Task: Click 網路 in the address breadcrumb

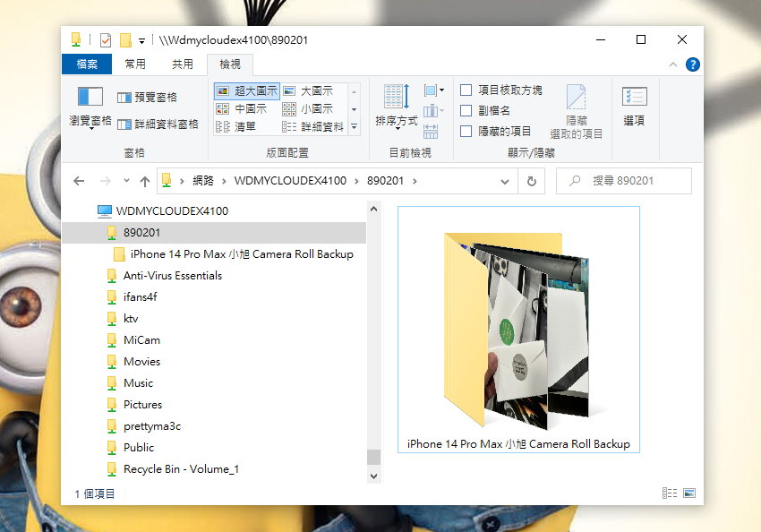Action: tap(203, 181)
